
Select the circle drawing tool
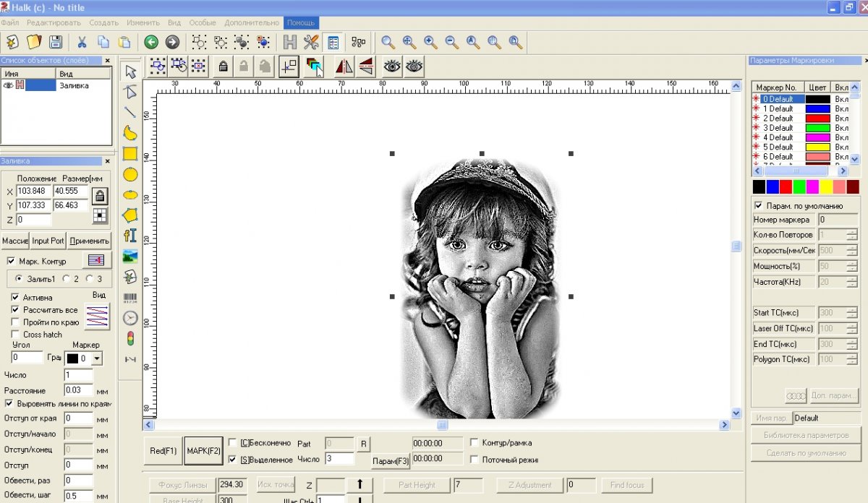coord(130,174)
